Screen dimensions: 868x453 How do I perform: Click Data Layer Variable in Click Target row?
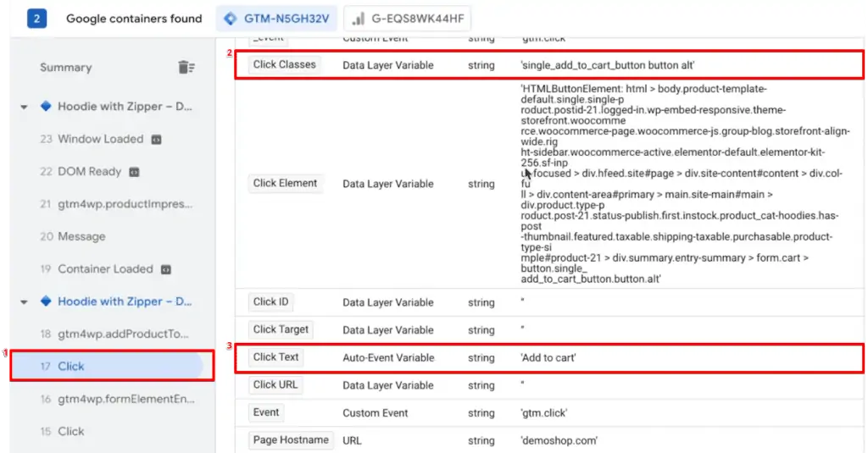pos(387,330)
